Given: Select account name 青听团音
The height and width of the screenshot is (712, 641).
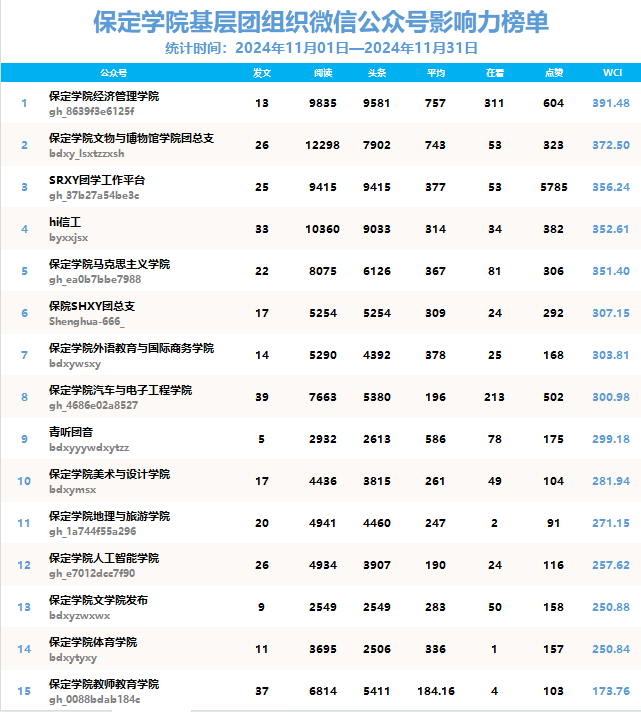Looking at the screenshot, I should pyautogui.click(x=71, y=432).
